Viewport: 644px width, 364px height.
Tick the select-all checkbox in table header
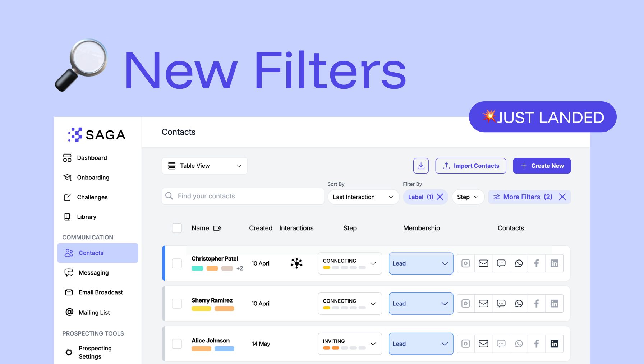[177, 228]
